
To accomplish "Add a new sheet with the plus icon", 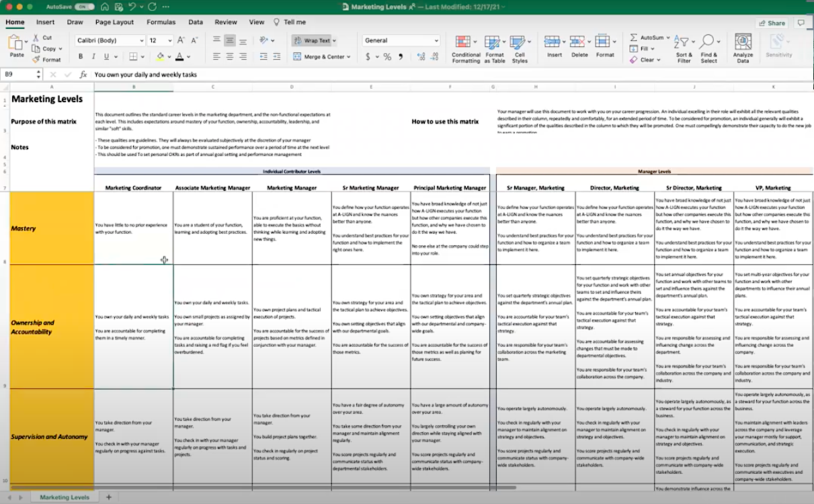I will (x=109, y=497).
